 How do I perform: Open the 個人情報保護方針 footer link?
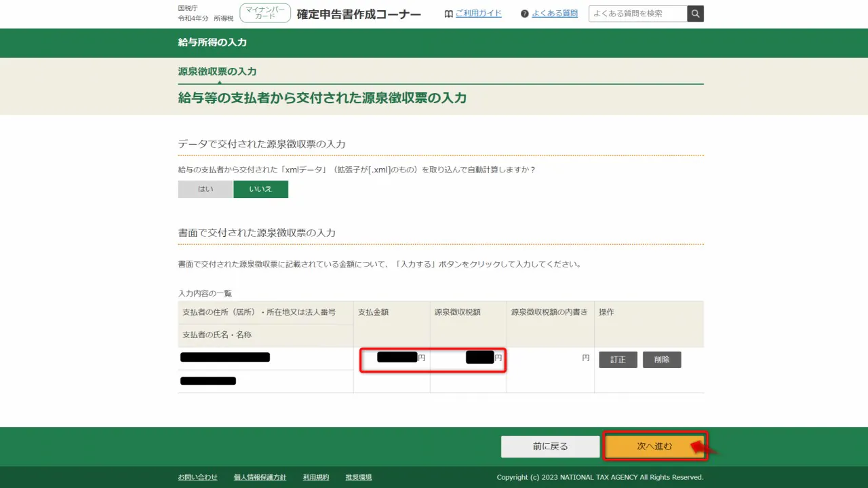[x=260, y=477]
